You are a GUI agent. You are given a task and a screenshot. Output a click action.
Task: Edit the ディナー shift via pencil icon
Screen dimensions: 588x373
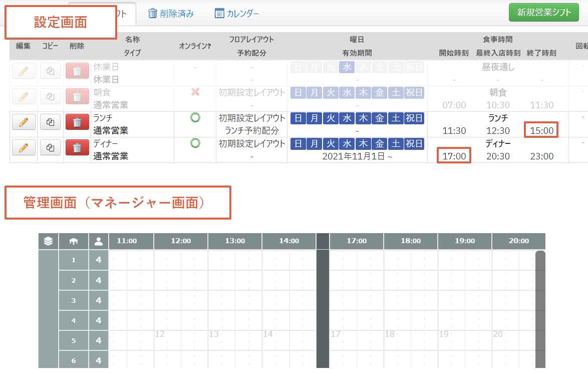[24, 148]
